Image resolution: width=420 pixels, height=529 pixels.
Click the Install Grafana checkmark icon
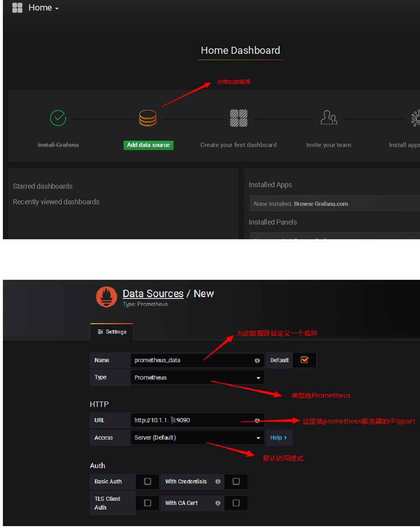[58, 118]
